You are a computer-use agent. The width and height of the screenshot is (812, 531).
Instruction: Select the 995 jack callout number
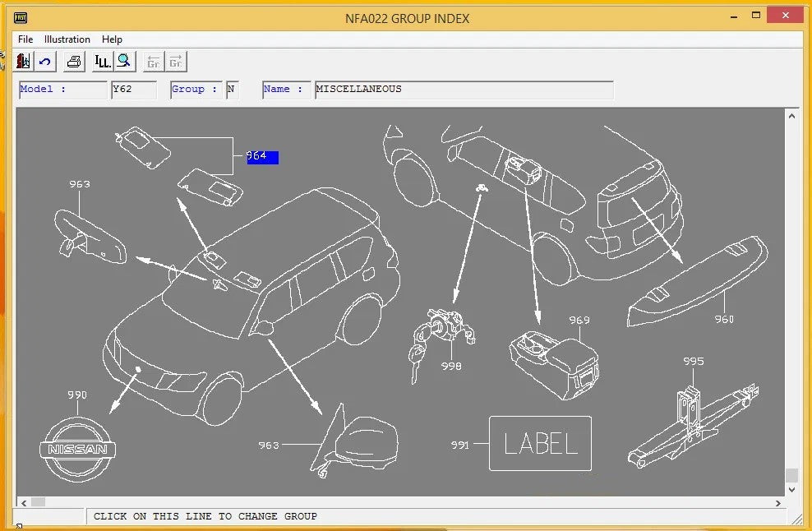tap(693, 361)
